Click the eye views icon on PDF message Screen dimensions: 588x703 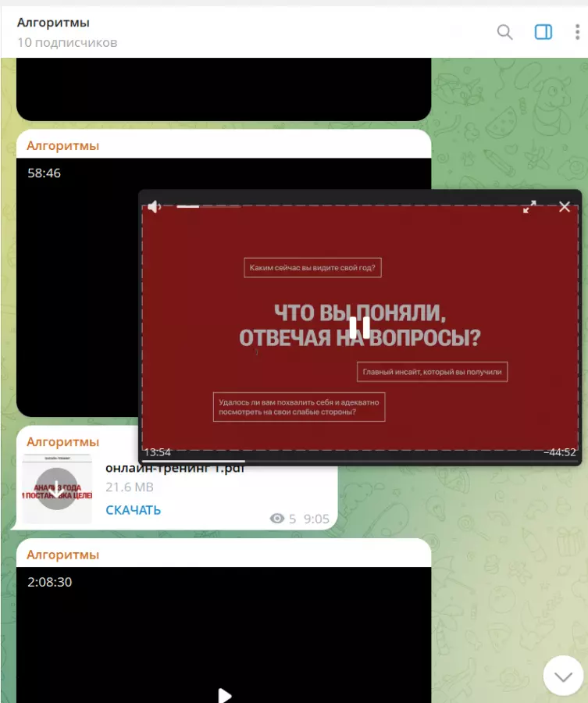pos(276,519)
